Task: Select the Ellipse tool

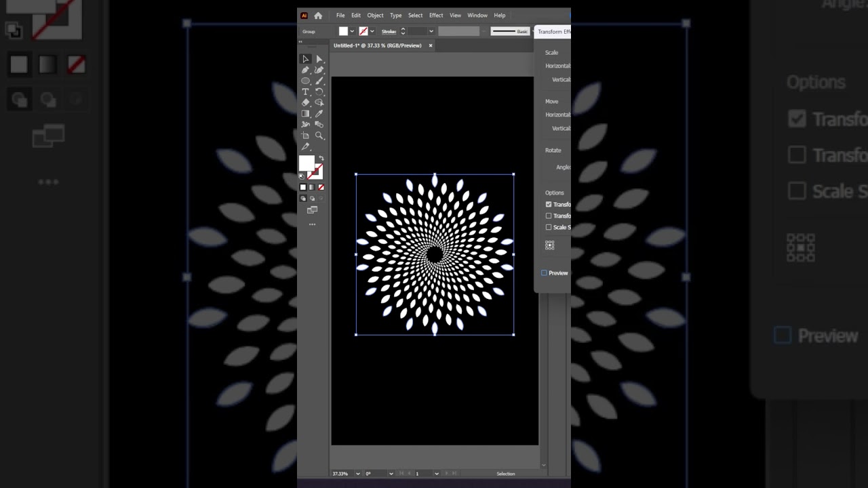Action: coord(306,81)
